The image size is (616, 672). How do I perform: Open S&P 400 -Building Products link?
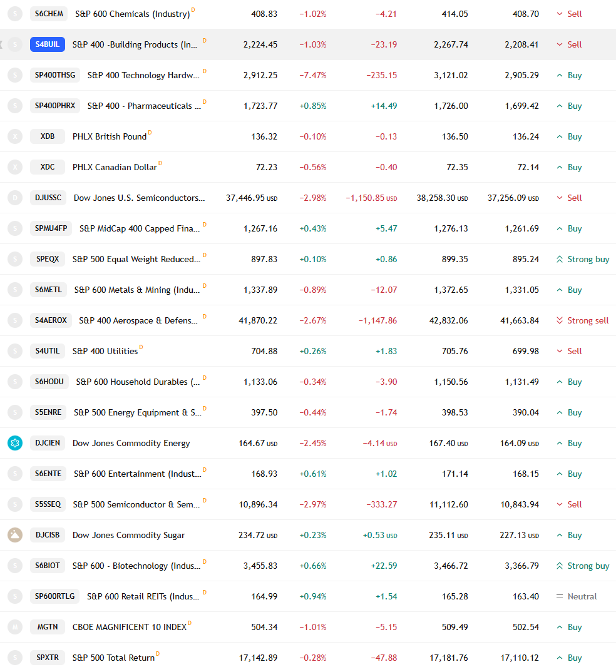135,44
